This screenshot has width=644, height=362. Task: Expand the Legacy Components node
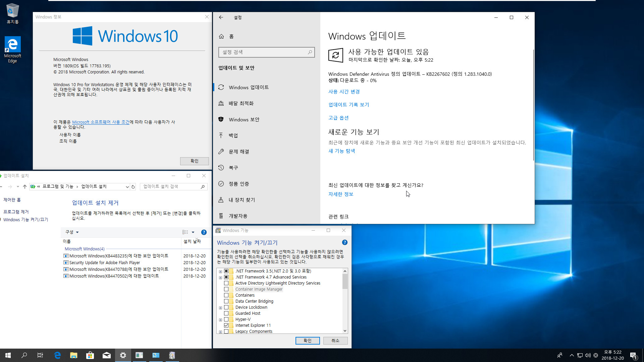pyautogui.click(x=220, y=332)
